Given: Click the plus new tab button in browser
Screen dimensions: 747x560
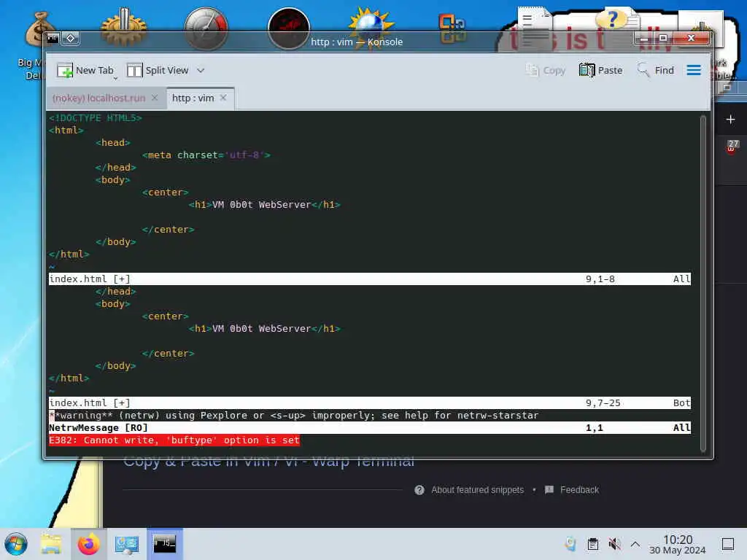Looking at the screenshot, I should click(731, 120).
